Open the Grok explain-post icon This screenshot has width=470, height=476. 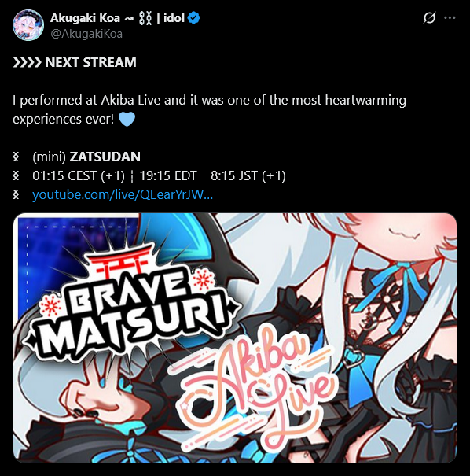pyautogui.click(x=429, y=17)
